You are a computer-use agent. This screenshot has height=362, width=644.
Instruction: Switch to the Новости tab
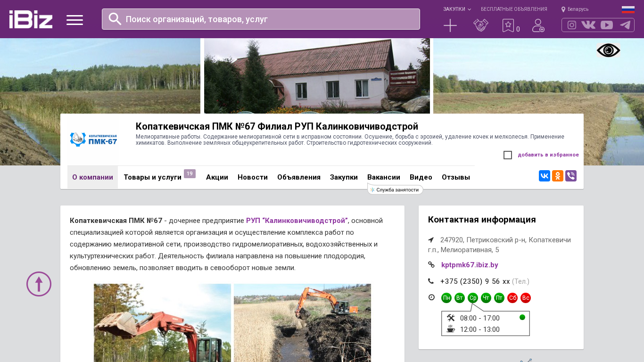[x=253, y=177]
